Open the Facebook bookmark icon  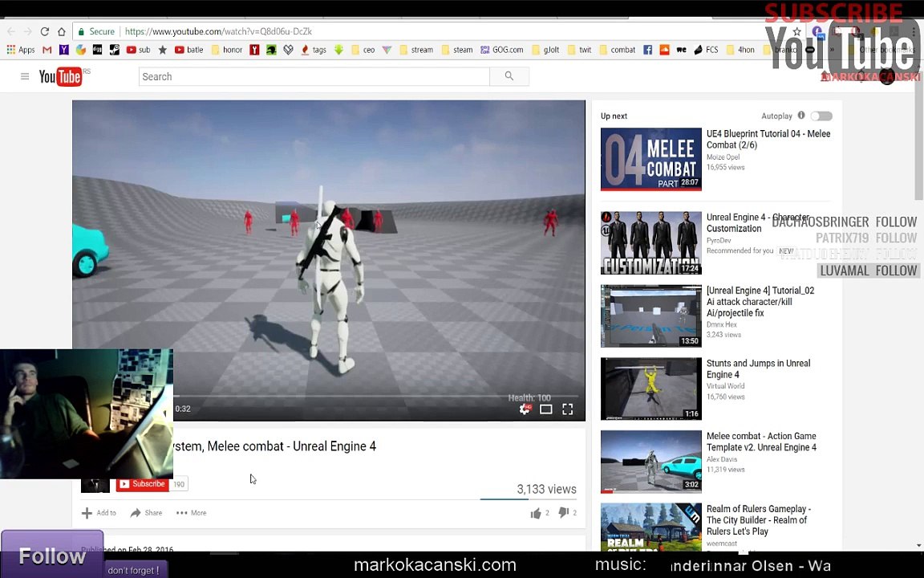pos(647,50)
